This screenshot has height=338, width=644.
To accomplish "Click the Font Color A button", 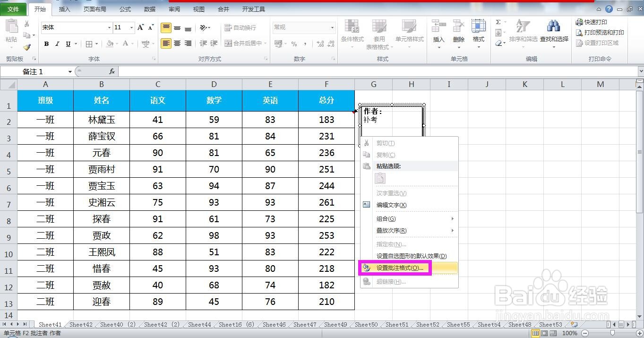I will pos(126,44).
